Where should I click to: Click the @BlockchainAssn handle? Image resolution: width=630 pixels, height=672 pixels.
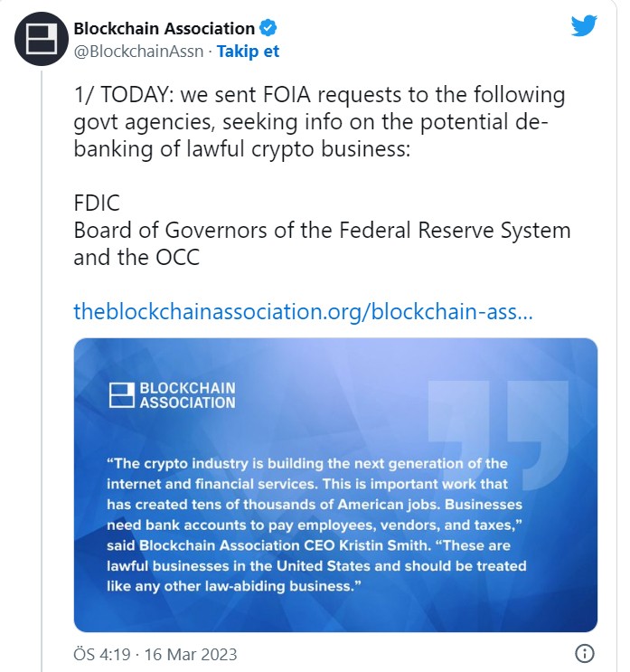click(138, 52)
